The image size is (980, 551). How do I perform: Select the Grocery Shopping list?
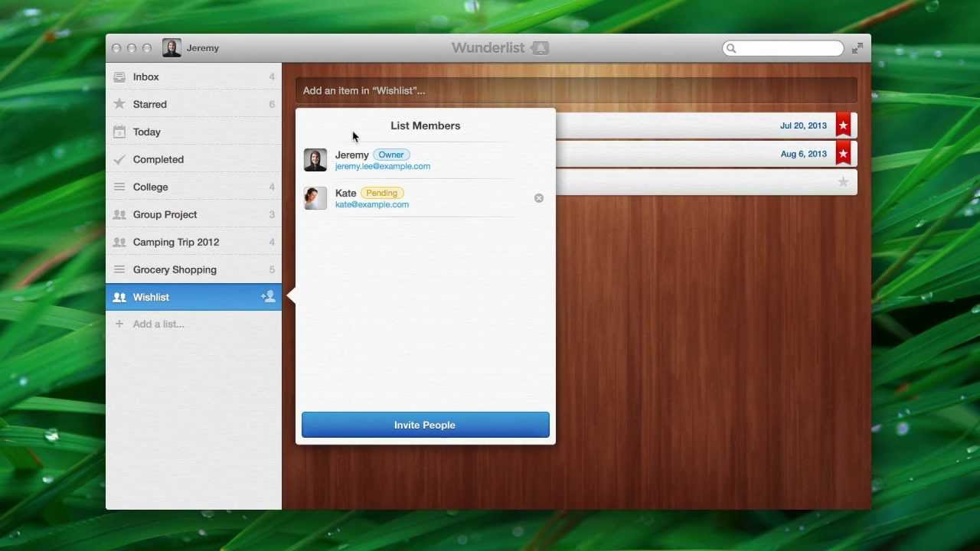pyautogui.click(x=194, y=269)
